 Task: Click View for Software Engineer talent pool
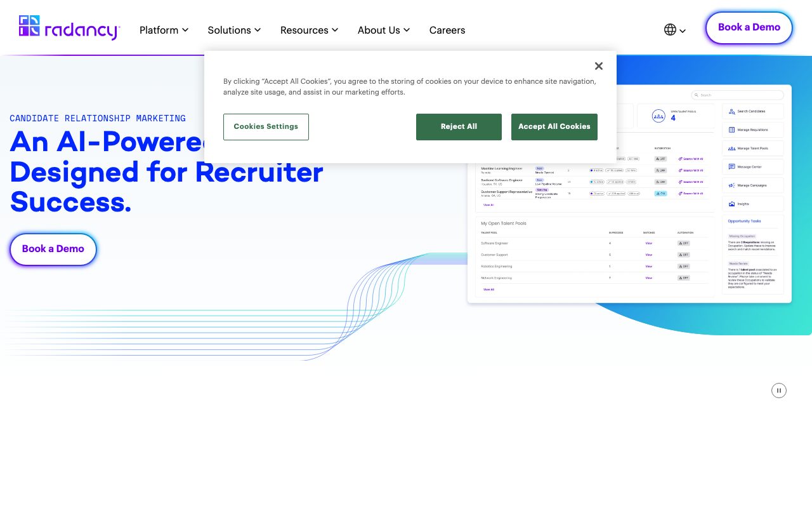click(x=648, y=243)
